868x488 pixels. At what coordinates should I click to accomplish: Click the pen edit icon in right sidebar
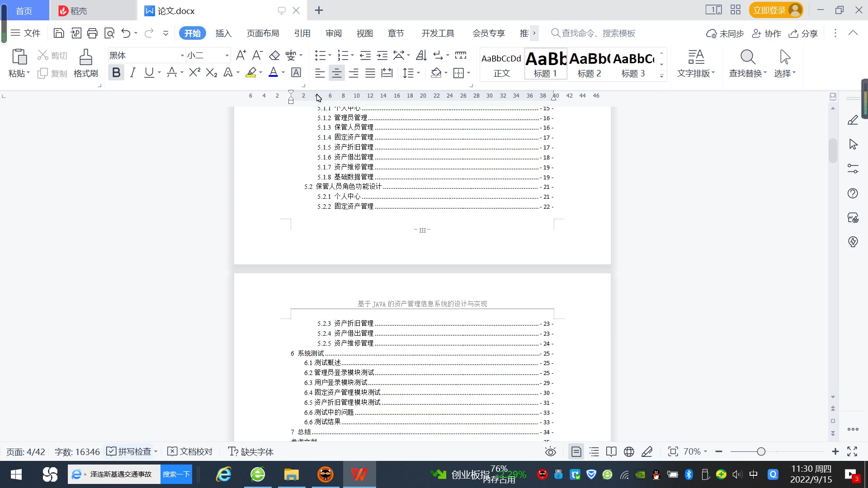853,120
